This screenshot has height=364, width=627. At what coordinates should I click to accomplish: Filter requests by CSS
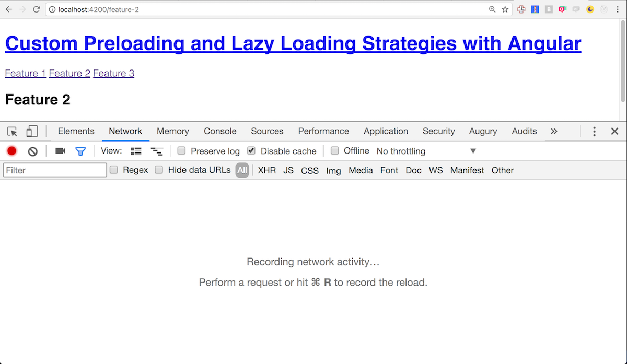tap(310, 170)
